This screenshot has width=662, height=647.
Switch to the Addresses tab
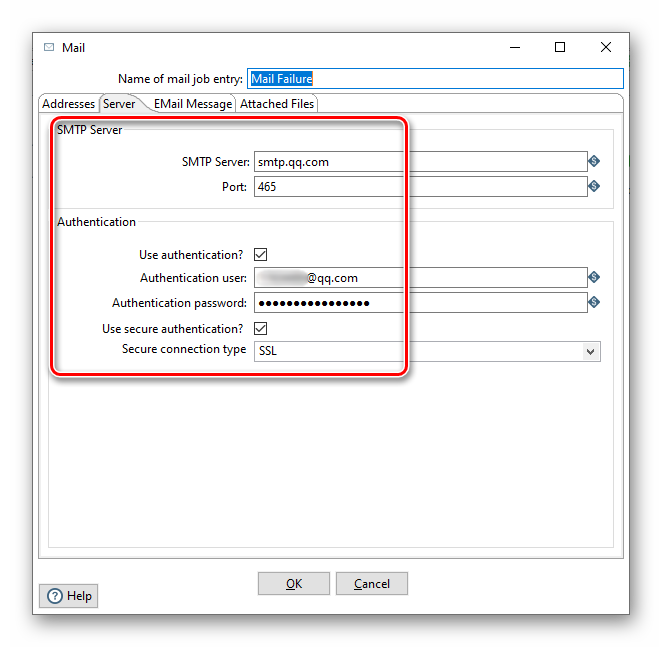point(68,104)
